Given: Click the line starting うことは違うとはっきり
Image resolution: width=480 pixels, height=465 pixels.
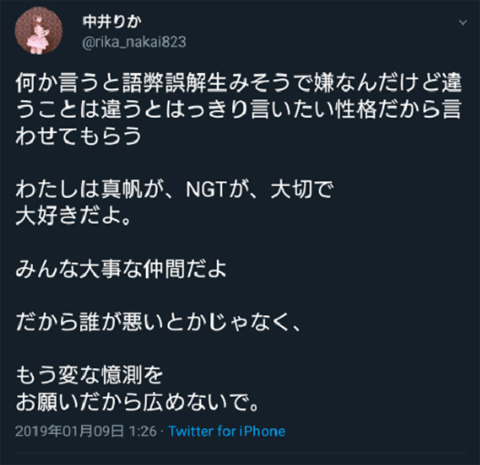Looking at the screenshot, I should tap(239, 110).
